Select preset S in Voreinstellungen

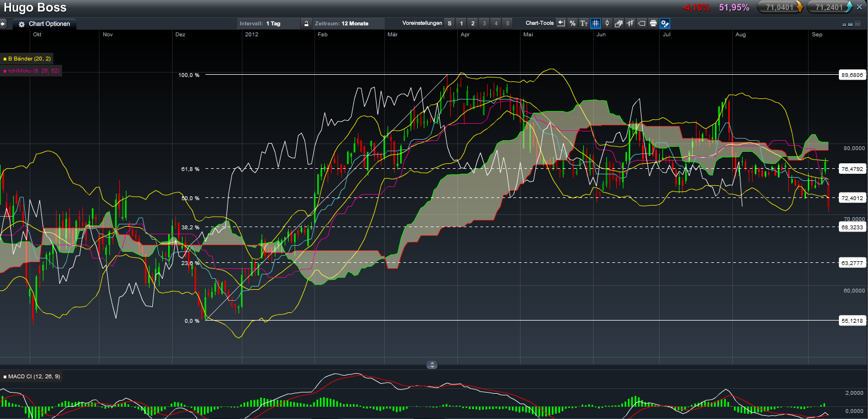(x=450, y=23)
